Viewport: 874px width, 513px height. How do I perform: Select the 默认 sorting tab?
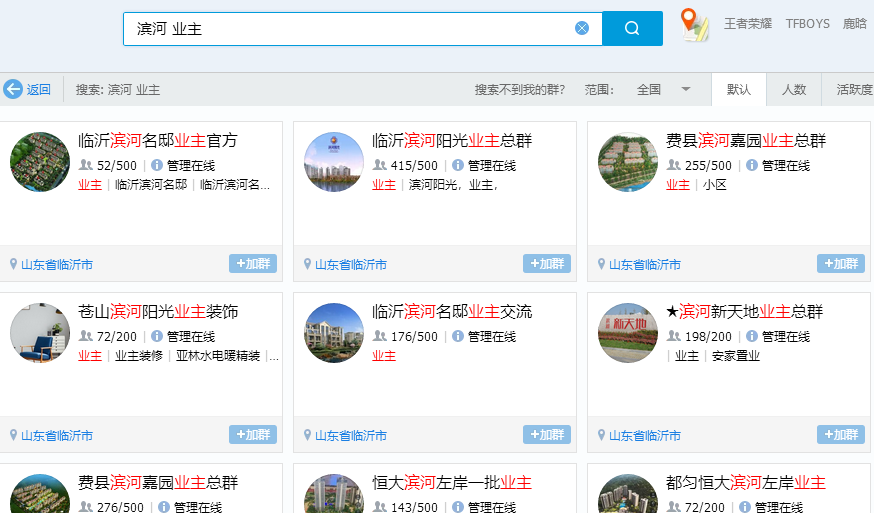[x=739, y=89]
